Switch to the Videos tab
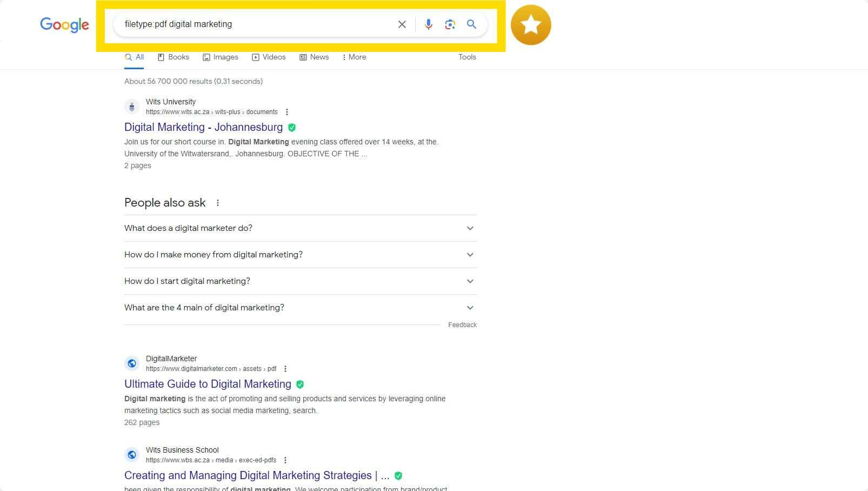This screenshot has width=868, height=491. [x=269, y=57]
